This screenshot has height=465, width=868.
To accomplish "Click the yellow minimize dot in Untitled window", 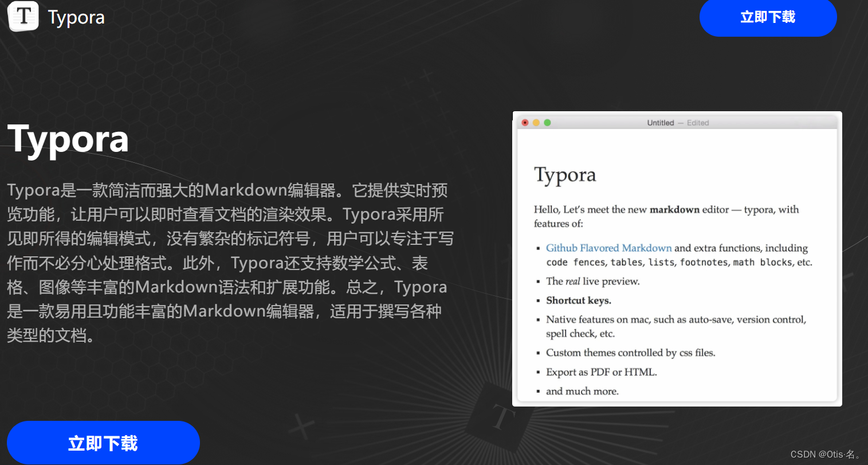I will [x=536, y=123].
